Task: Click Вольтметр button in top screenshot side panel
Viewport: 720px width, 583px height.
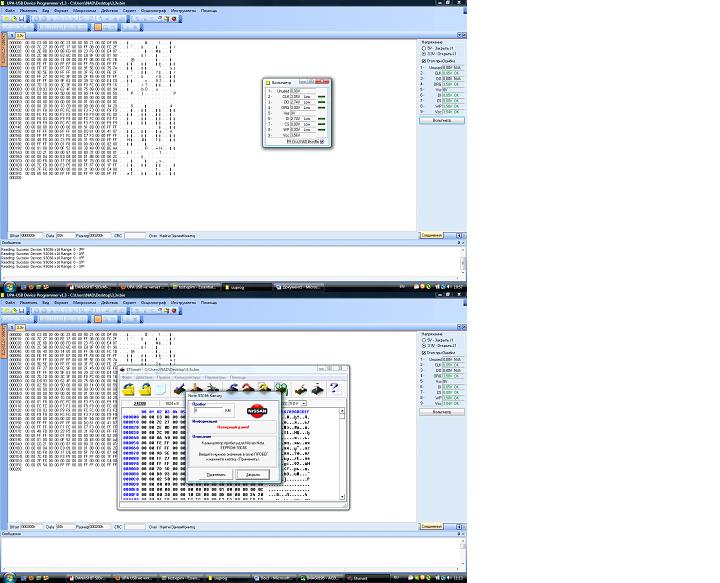Action: [442, 120]
